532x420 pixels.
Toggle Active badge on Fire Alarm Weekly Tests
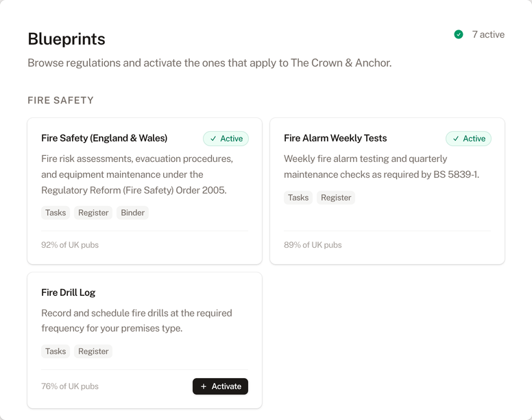[x=468, y=139]
